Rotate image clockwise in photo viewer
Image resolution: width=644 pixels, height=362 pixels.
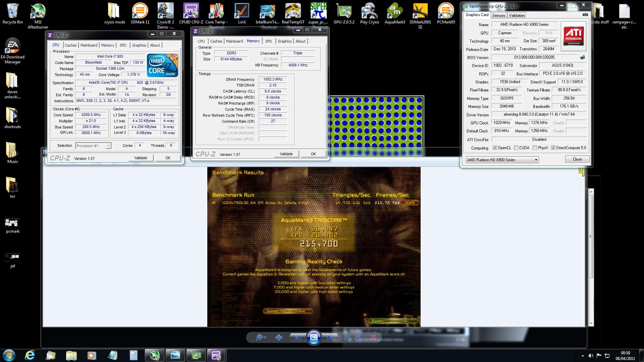[x=358, y=337]
